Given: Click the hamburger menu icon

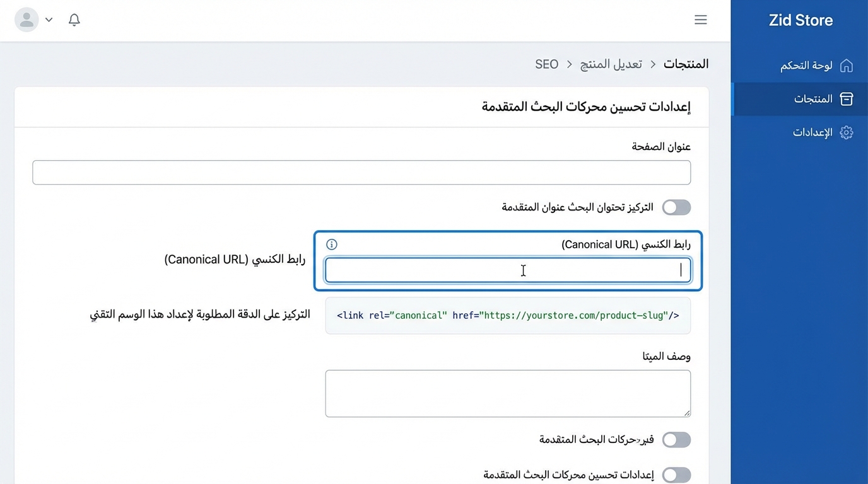Looking at the screenshot, I should (700, 20).
